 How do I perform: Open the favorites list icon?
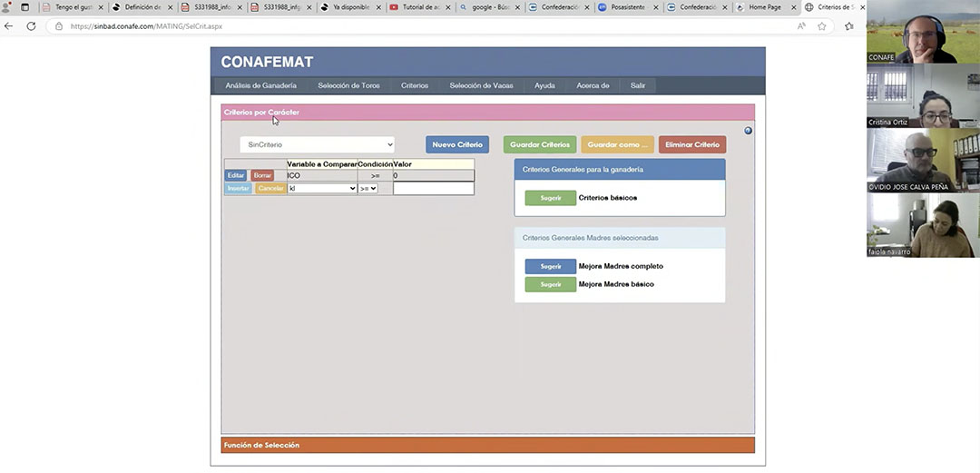click(849, 26)
